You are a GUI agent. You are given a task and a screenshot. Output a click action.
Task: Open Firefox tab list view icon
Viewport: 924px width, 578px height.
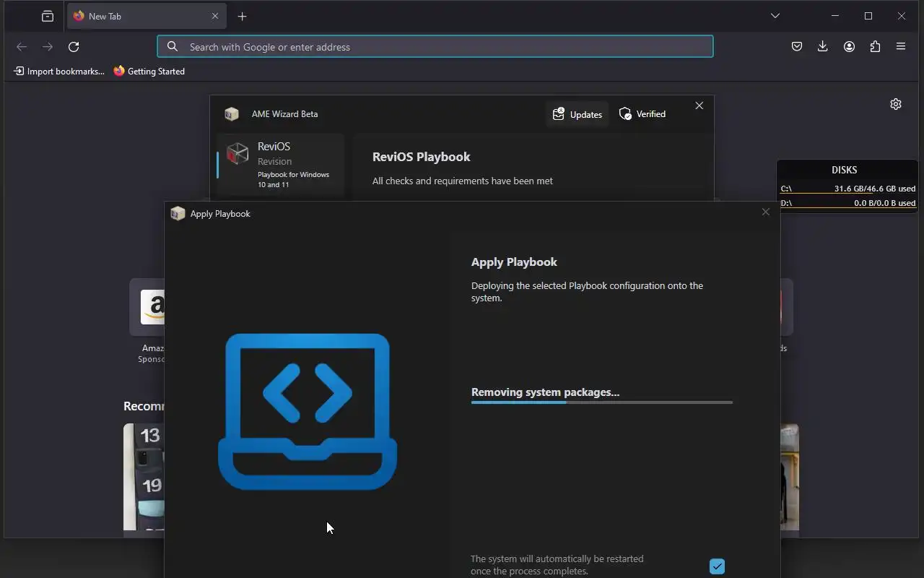pos(48,16)
